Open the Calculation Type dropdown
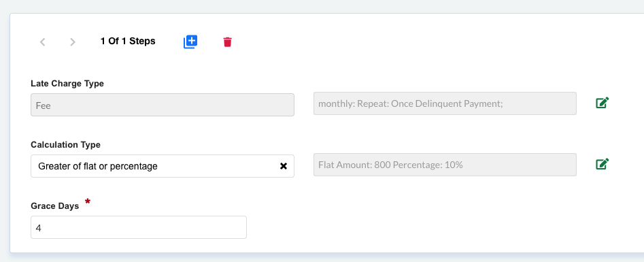 [163, 166]
